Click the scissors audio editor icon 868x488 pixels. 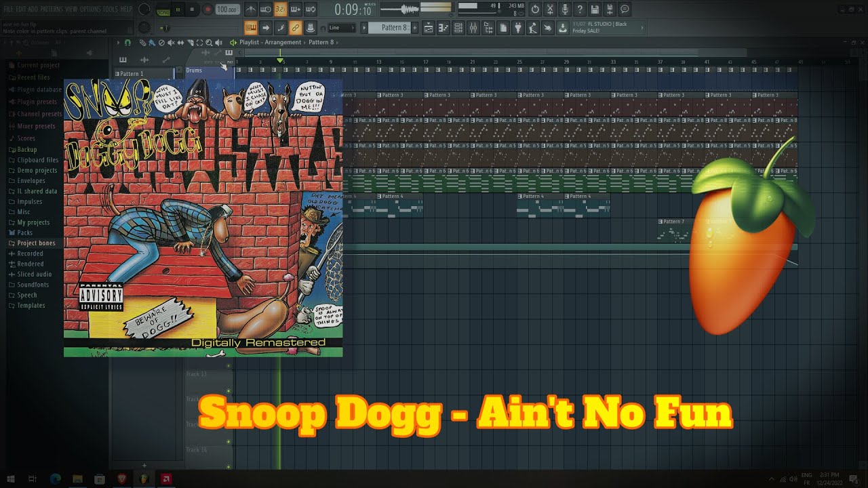pyautogui.click(x=550, y=9)
